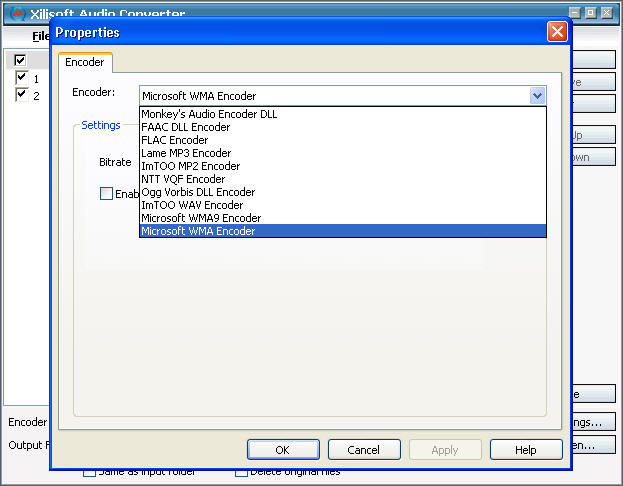Select highlighted Microsoft WMA Encoder item

tap(343, 231)
